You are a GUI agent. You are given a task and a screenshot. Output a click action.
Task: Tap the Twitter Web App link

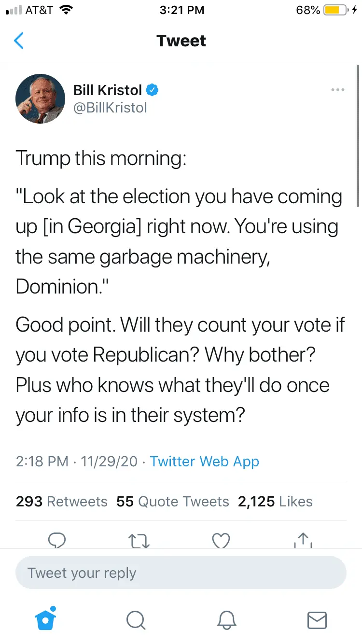[x=205, y=461]
